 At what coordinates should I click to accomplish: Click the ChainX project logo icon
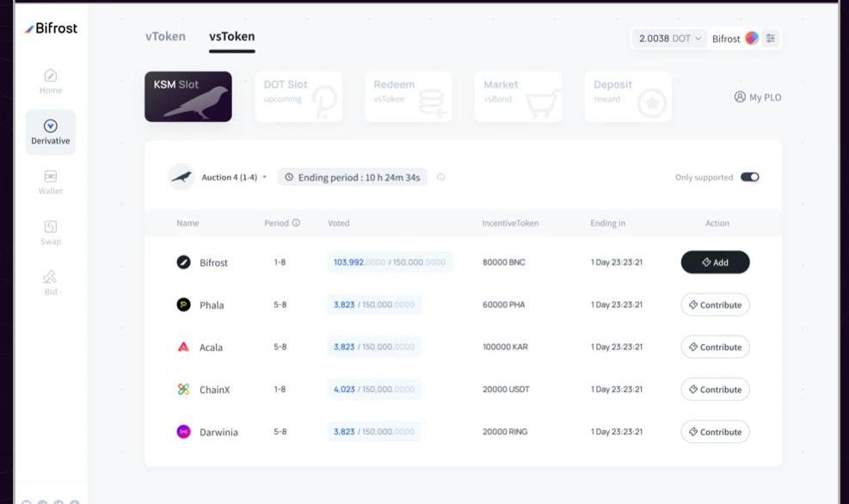[183, 389]
